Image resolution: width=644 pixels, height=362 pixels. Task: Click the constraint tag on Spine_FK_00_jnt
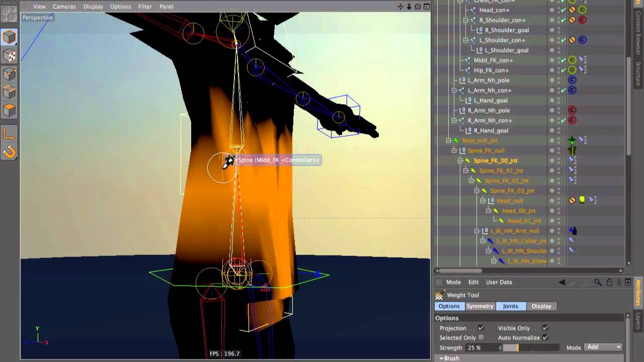pyautogui.click(x=573, y=160)
